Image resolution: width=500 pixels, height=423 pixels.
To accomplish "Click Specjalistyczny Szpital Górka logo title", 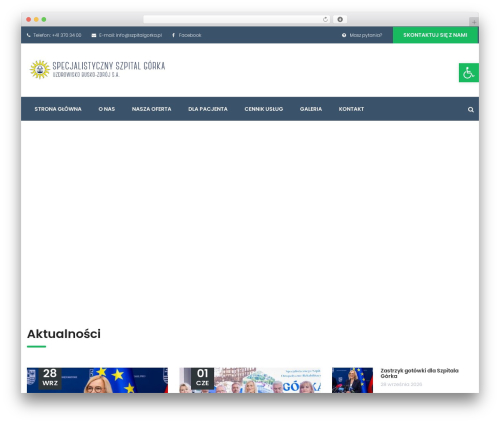I will point(109,66).
